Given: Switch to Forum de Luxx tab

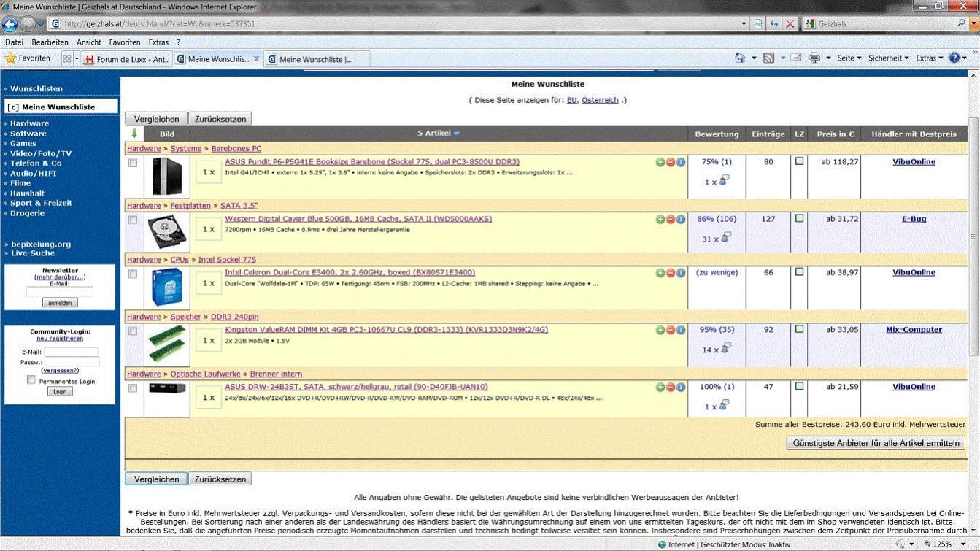Looking at the screenshot, I should coord(127,59).
